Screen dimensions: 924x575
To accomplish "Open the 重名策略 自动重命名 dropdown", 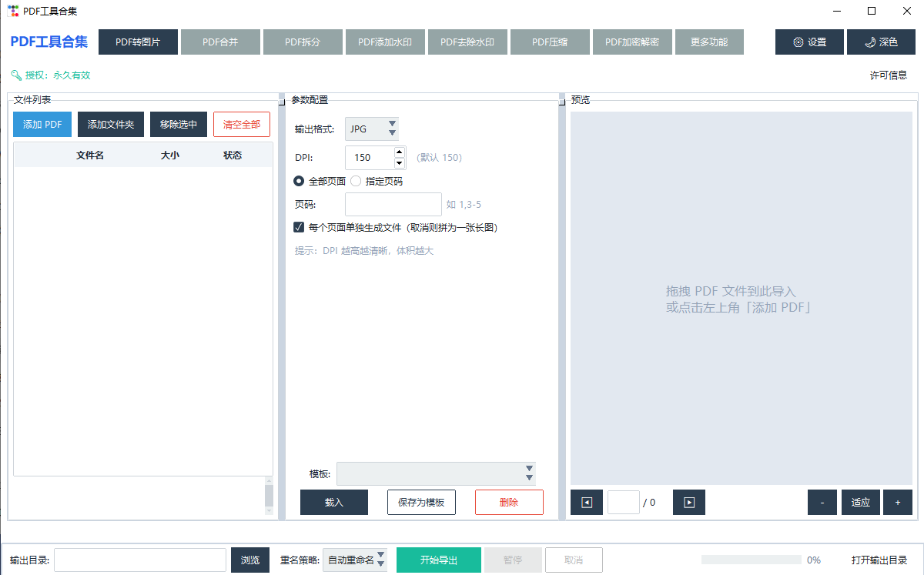I will (x=354, y=560).
